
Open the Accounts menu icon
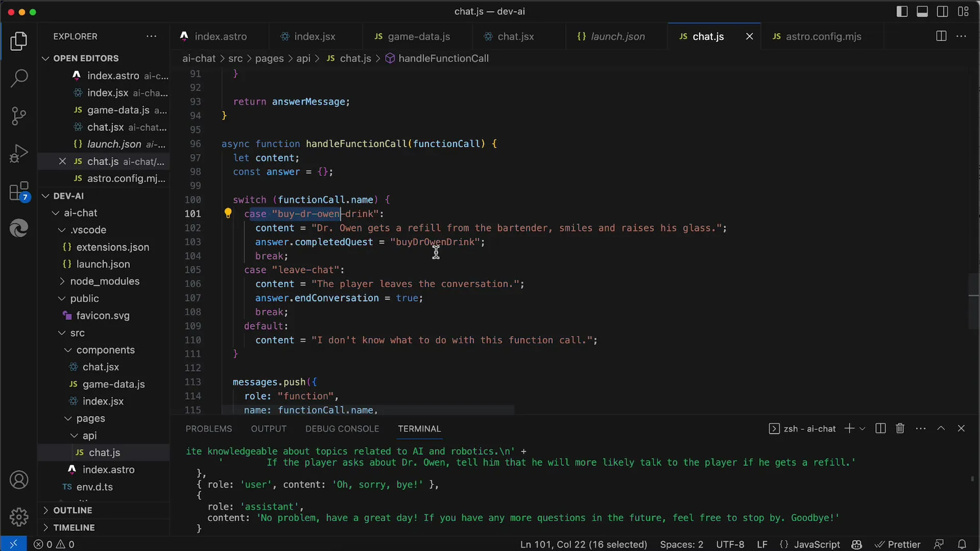(19, 480)
